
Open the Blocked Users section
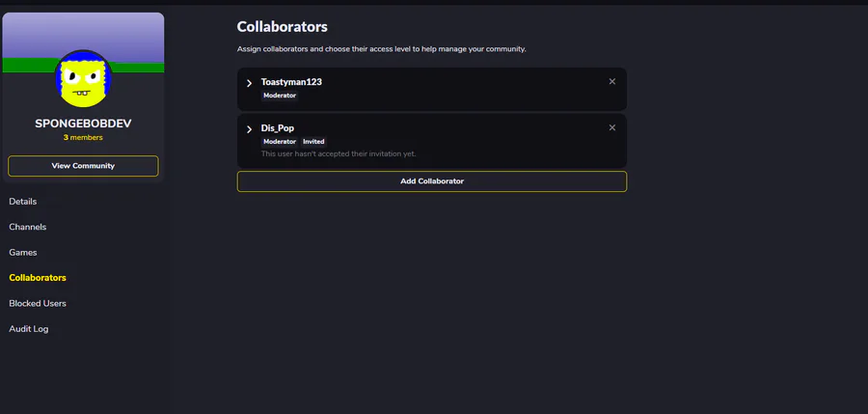(x=38, y=303)
